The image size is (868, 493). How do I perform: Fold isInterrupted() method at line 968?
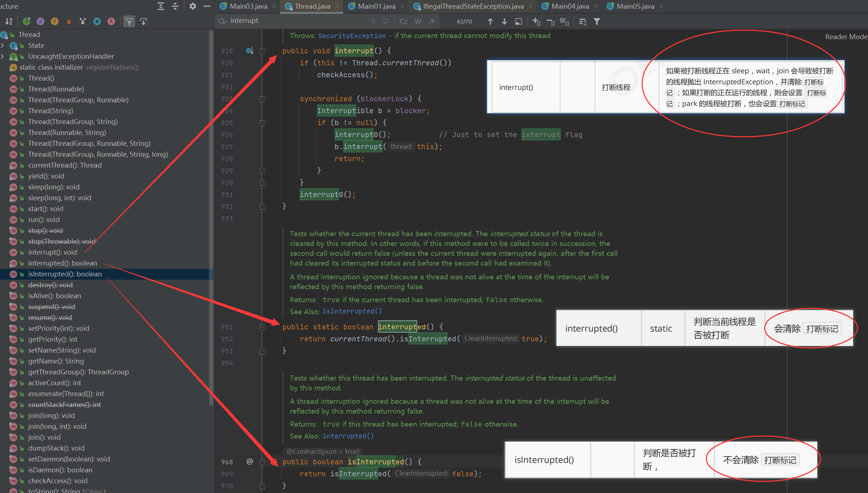point(262,462)
